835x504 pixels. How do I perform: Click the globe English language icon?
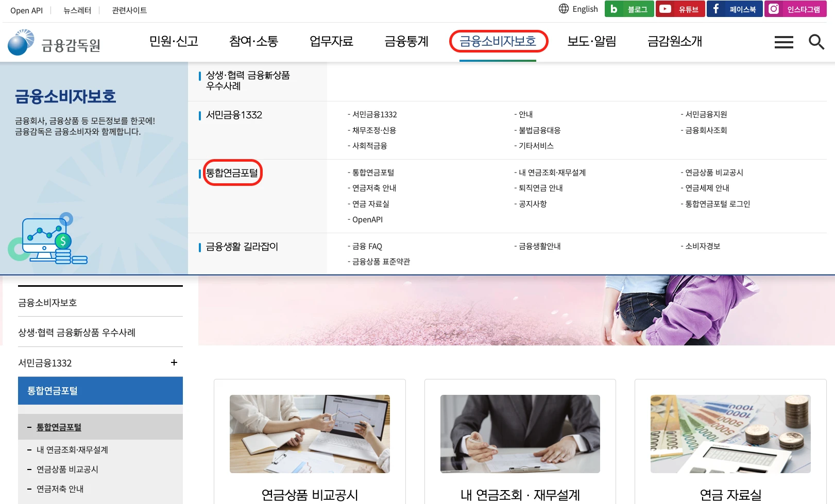564,9
